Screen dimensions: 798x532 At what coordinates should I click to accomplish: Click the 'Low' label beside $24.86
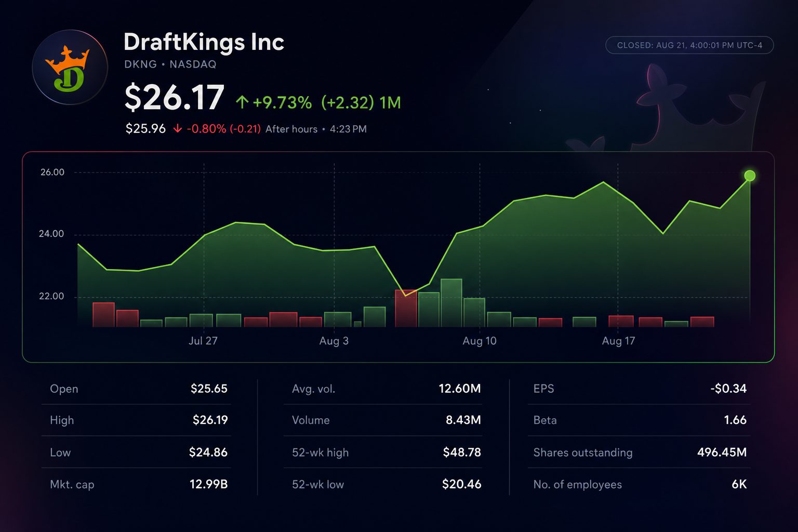(60, 453)
